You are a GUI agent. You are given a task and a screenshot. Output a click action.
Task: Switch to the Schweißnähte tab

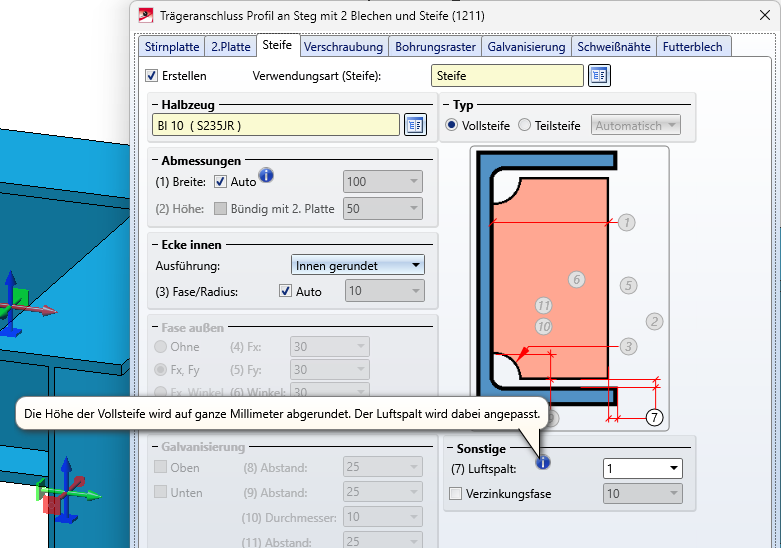click(x=614, y=46)
